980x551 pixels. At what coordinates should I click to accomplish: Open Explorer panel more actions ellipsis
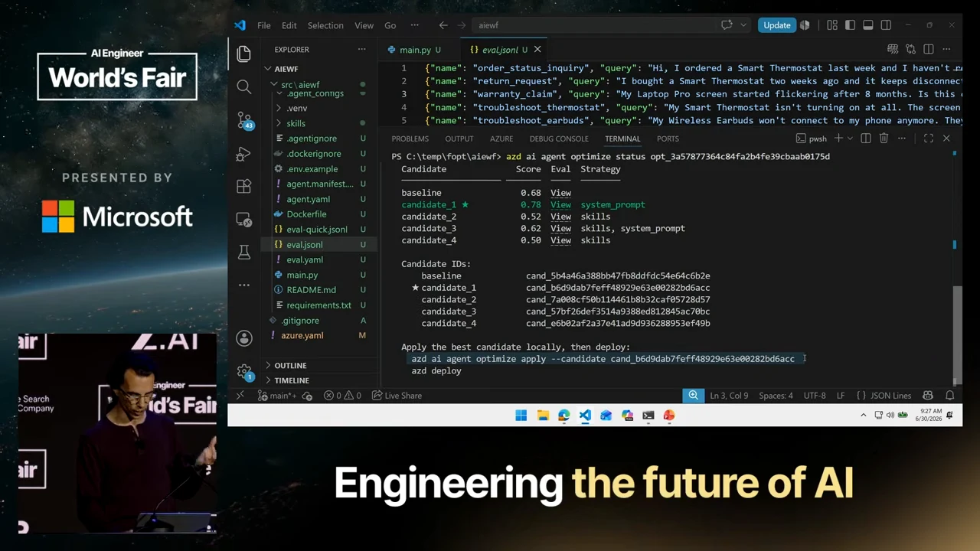[361, 49]
